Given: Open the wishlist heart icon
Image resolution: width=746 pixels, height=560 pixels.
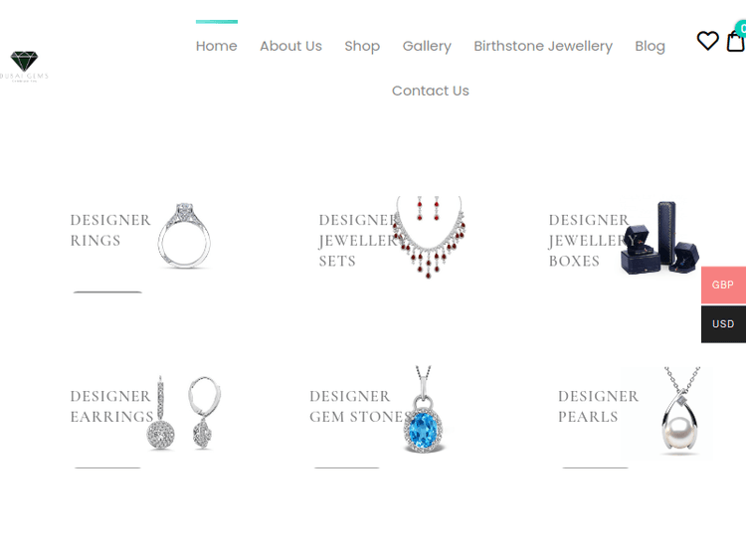Looking at the screenshot, I should pyautogui.click(x=707, y=41).
